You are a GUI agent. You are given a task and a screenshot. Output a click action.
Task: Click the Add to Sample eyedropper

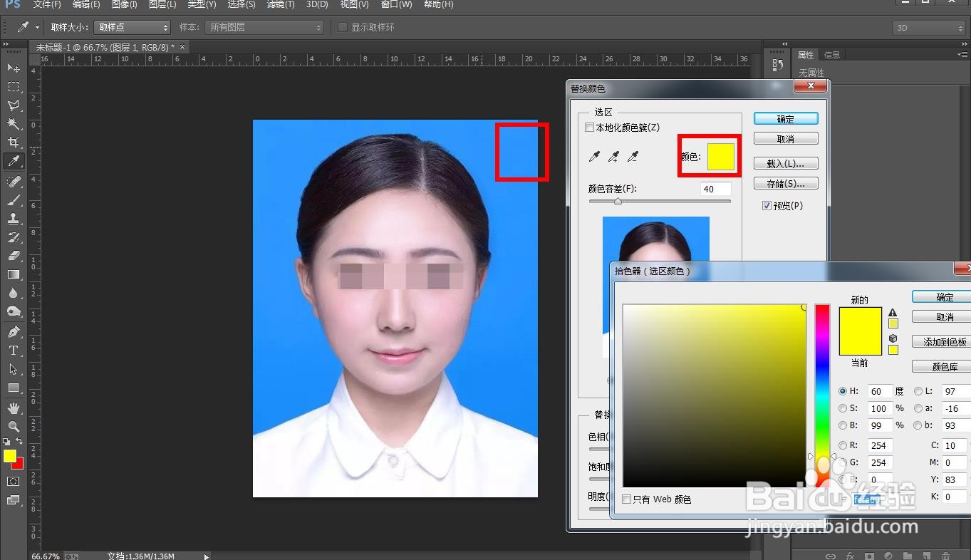click(x=613, y=157)
